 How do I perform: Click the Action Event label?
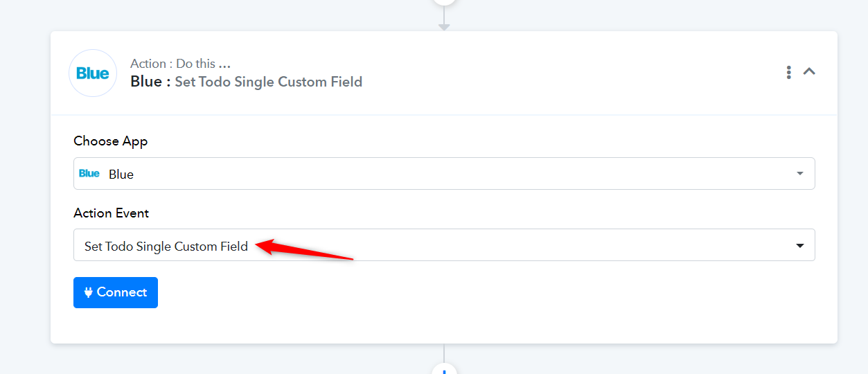pyautogui.click(x=112, y=213)
